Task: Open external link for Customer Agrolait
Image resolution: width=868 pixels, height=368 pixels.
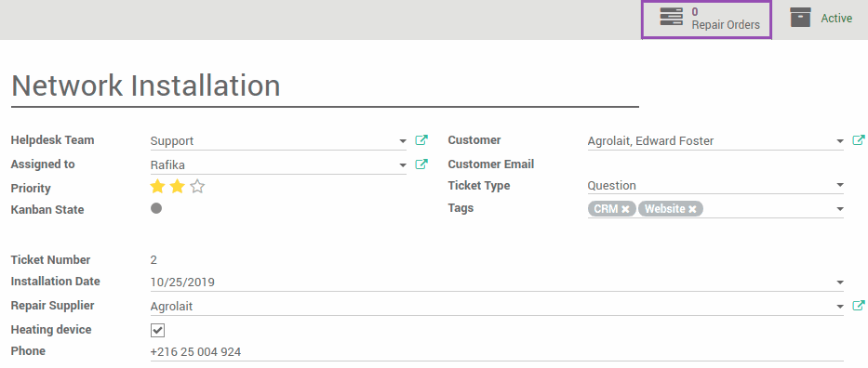Action: click(859, 140)
